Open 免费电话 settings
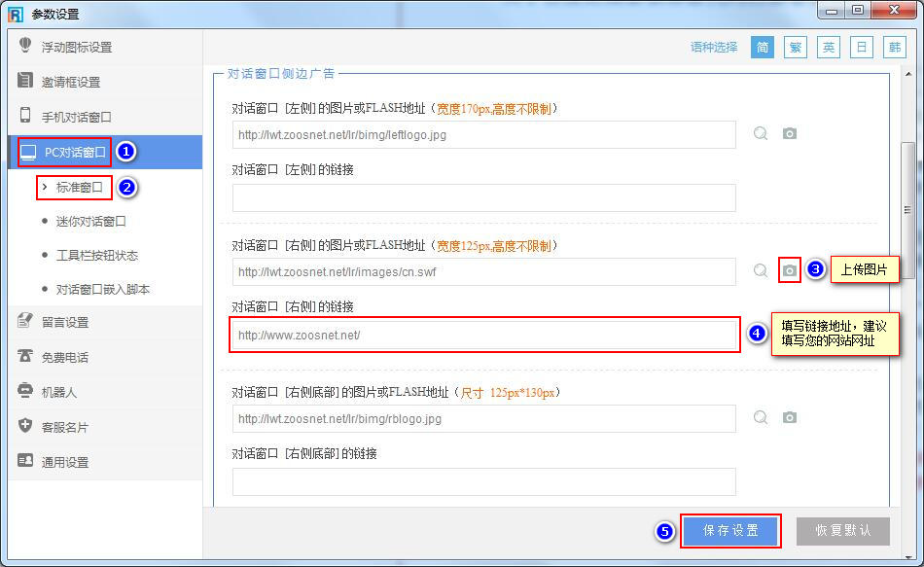Screen dimensions: 924x567 click(105, 357)
